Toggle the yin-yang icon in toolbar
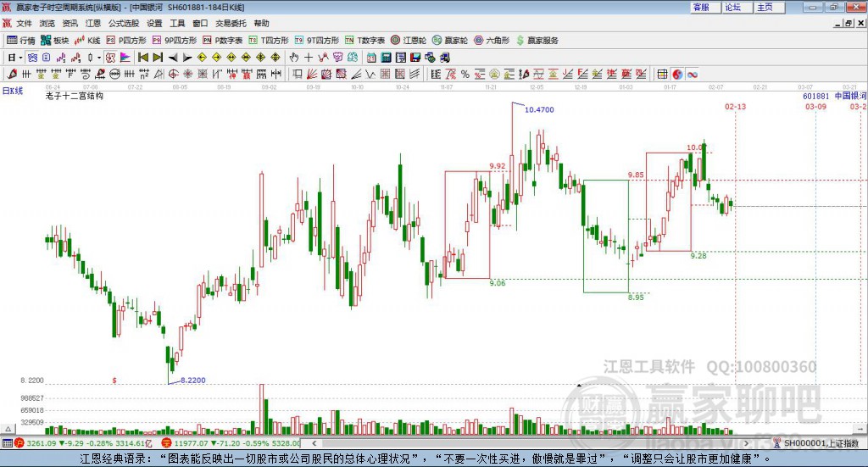 tap(677, 74)
